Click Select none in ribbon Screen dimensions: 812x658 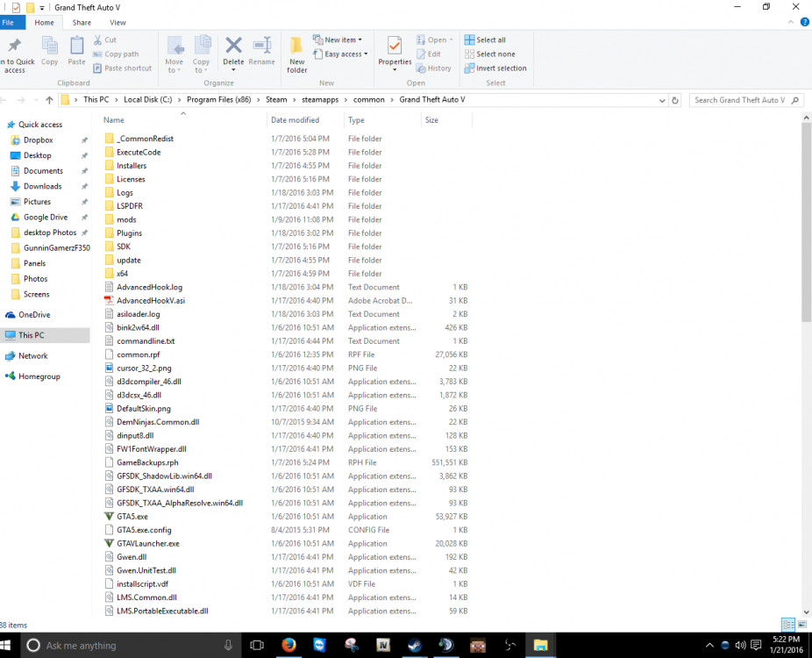(490, 54)
